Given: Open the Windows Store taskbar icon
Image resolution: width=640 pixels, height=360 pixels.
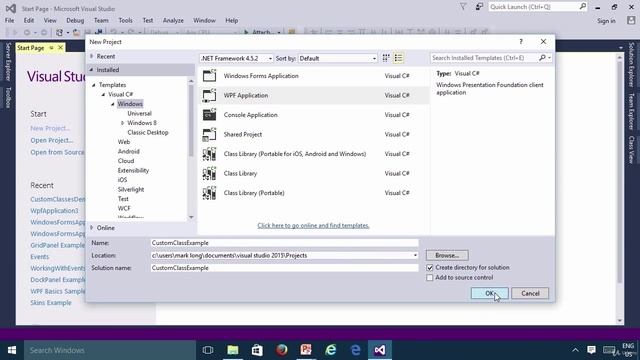Looking at the screenshot, I should [257, 350].
